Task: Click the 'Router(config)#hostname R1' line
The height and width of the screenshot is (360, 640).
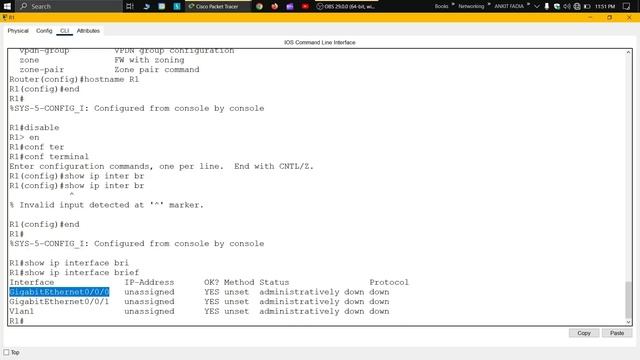Action: click(74, 79)
